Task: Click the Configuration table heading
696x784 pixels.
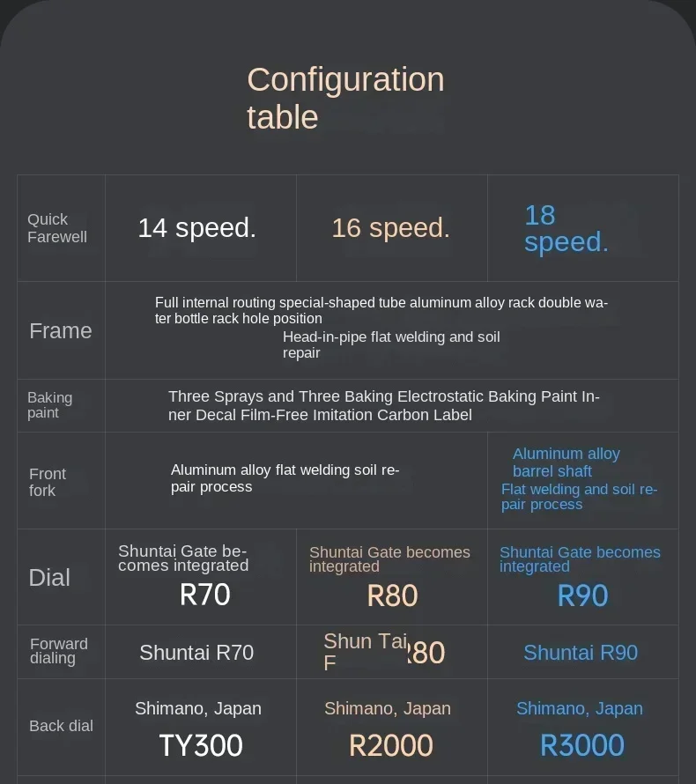Action: 345,98
